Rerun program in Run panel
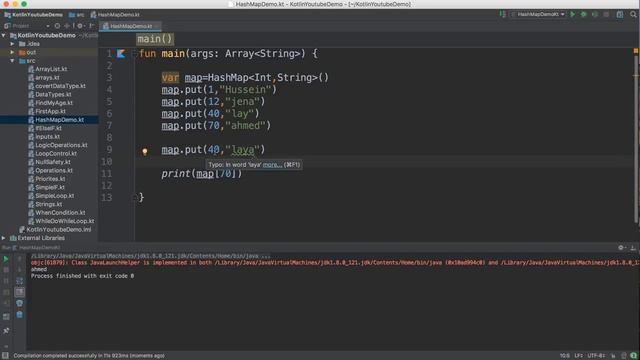Screen dimensions: 640x360 click(x=6, y=259)
